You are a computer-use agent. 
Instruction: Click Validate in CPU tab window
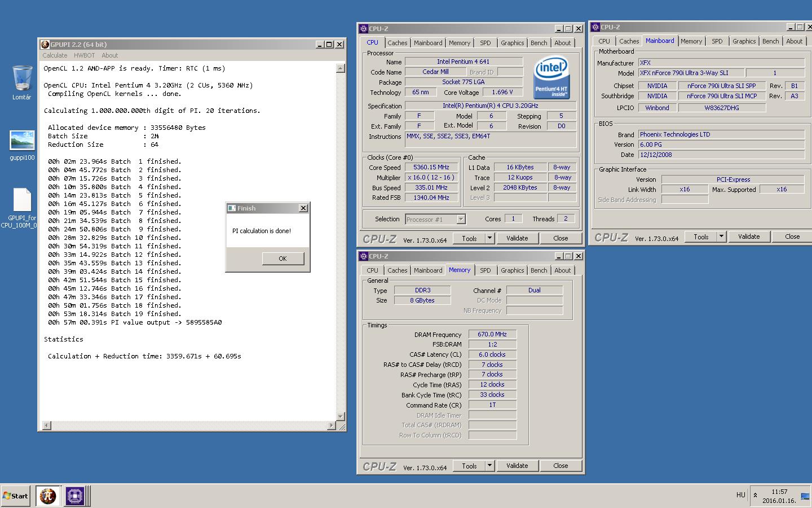pos(517,238)
